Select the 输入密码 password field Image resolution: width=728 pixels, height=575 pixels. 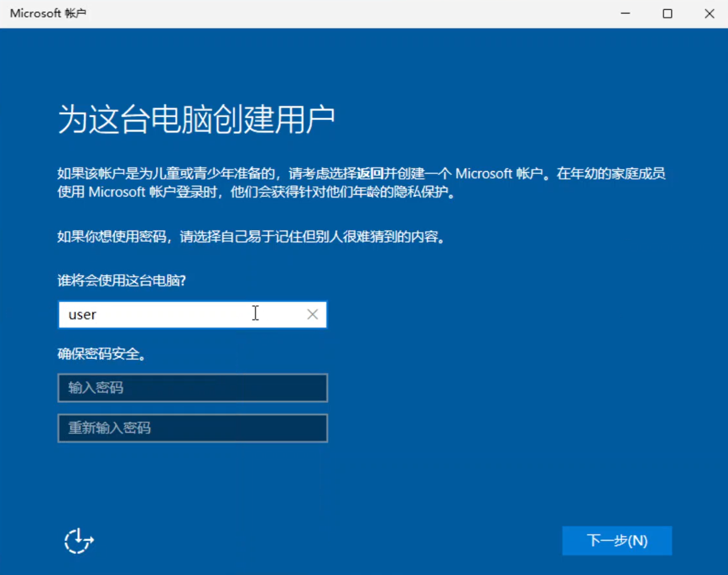coord(192,388)
